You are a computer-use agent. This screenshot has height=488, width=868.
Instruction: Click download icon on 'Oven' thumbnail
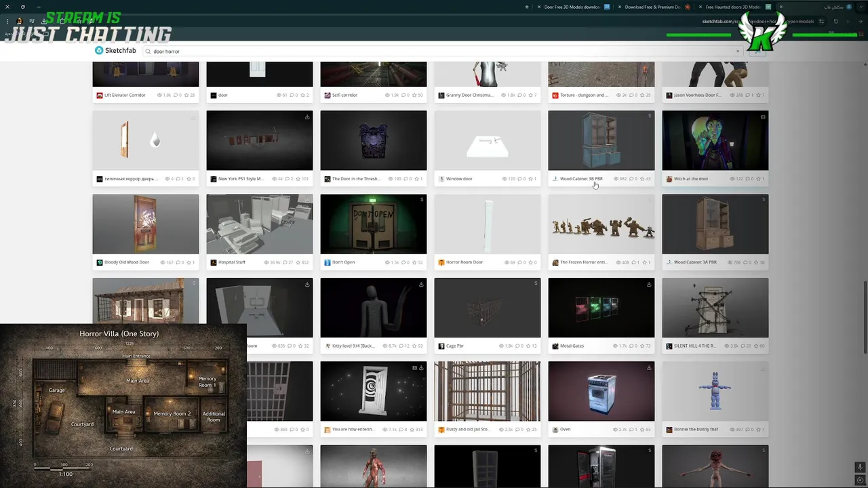click(649, 367)
